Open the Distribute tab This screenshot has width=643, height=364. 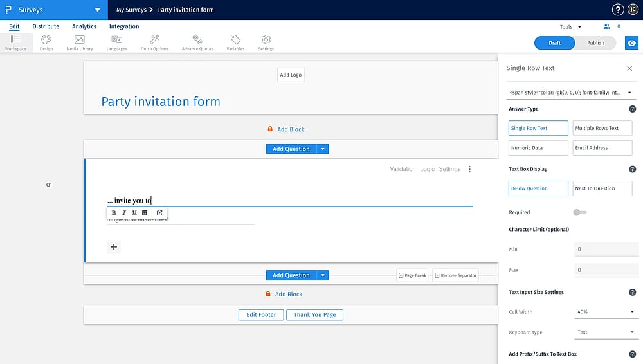[46, 26]
